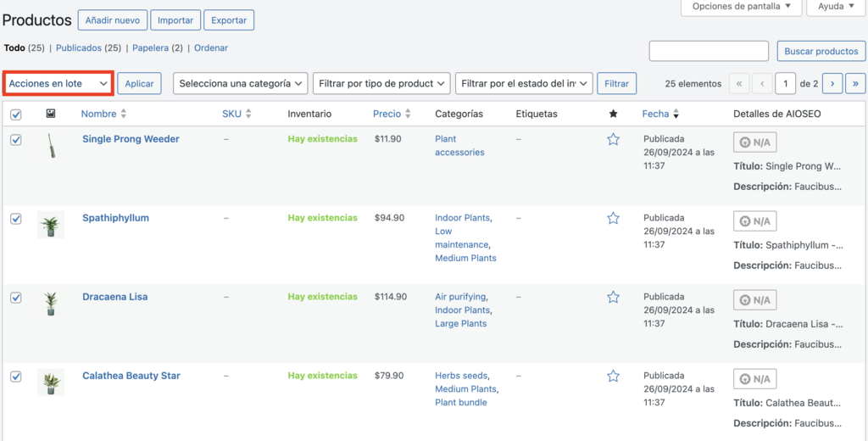Open the Ordenar products view

coord(211,48)
